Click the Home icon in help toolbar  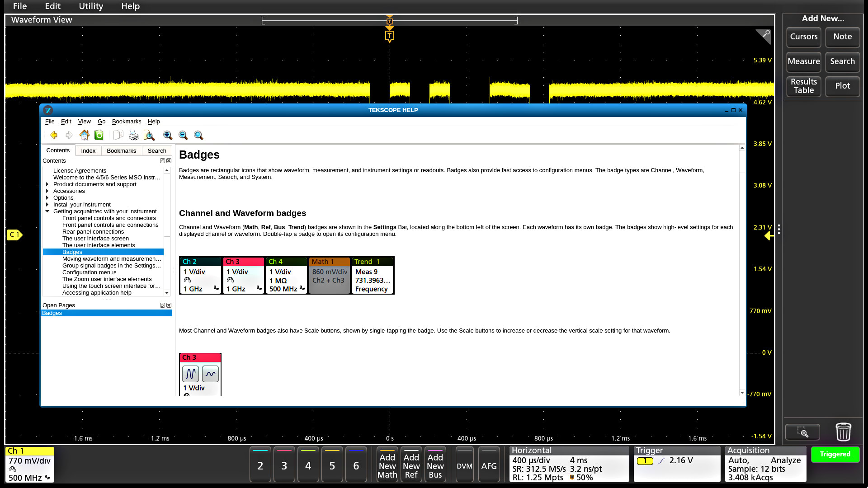coord(84,135)
